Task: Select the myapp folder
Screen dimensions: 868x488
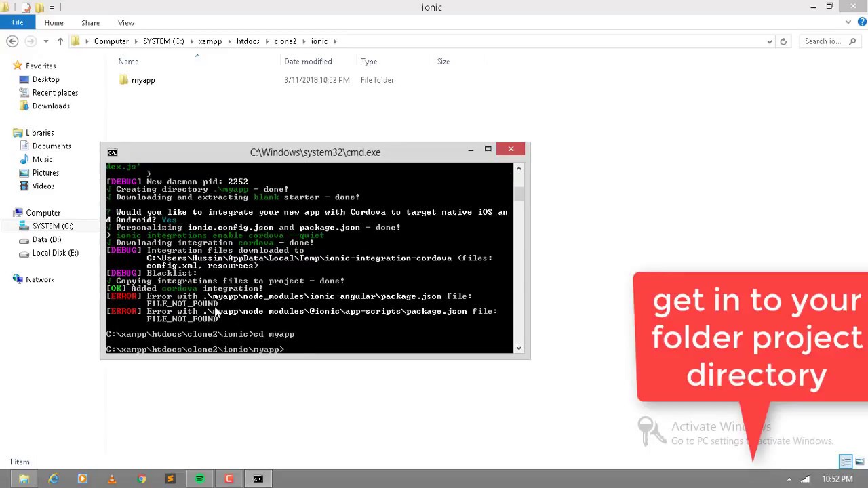Action: coord(143,80)
